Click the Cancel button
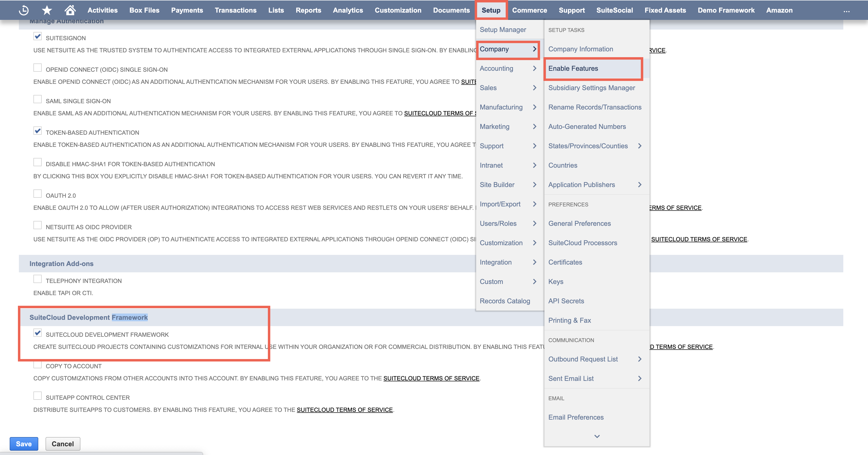 [63, 444]
